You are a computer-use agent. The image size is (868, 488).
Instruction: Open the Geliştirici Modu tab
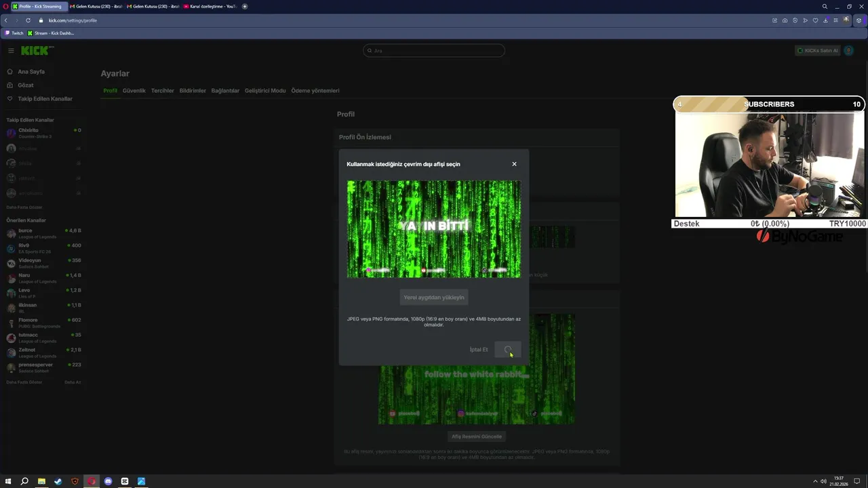click(265, 91)
